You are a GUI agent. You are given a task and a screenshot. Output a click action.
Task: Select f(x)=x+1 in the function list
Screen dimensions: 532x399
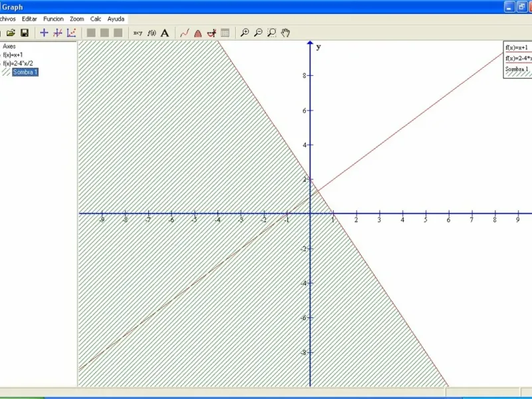[13, 55]
